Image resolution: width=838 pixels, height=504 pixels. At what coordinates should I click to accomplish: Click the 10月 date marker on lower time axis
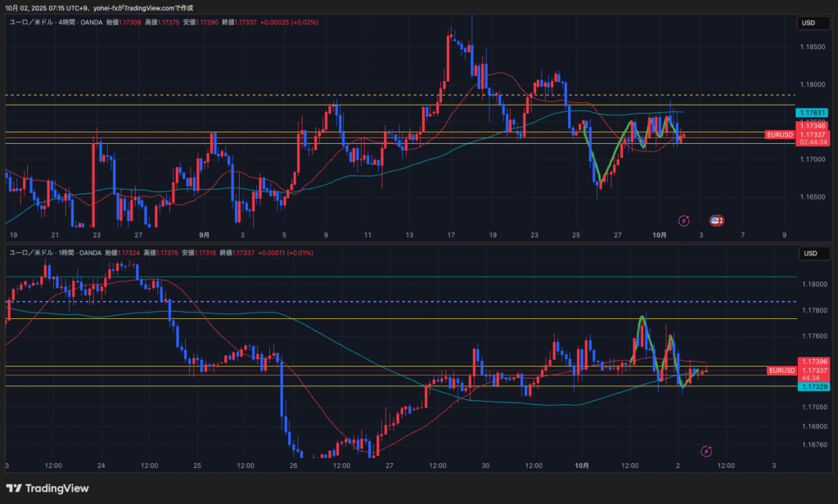coord(582,466)
